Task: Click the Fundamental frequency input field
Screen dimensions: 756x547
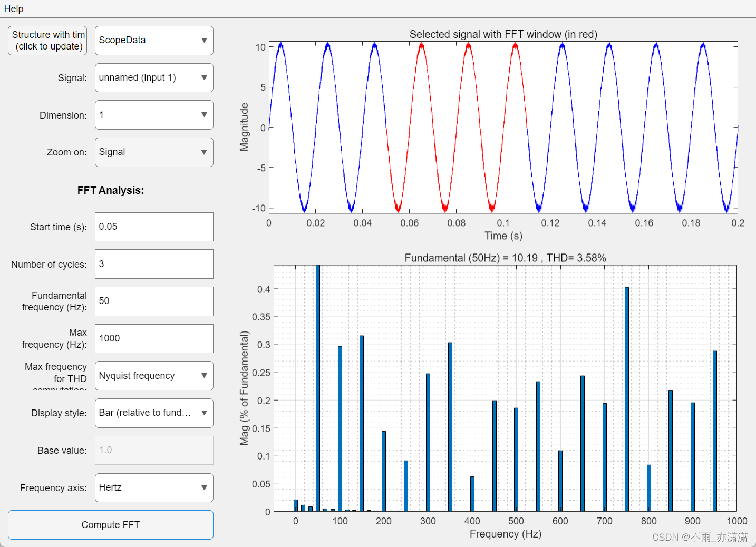Action: (x=154, y=301)
